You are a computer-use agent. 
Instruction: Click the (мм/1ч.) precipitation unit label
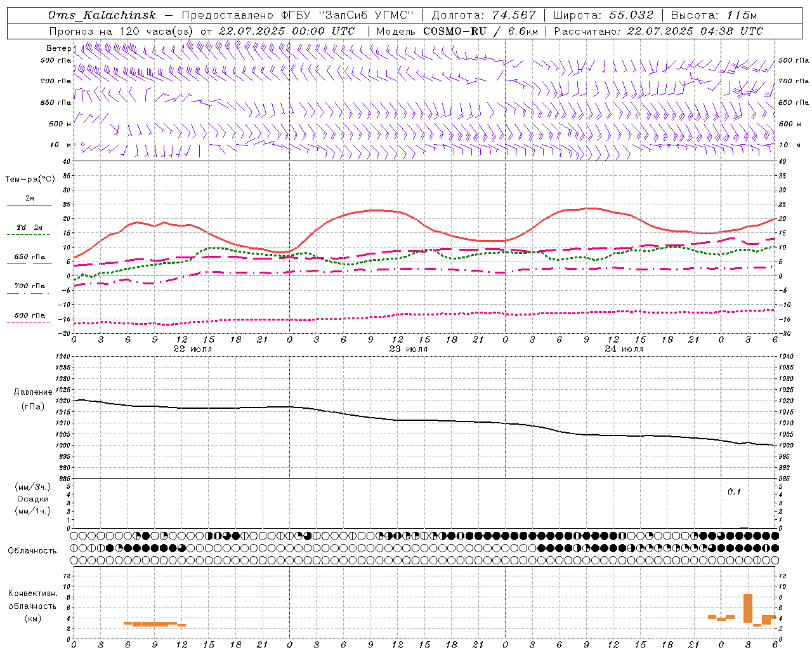click(33, 511)
